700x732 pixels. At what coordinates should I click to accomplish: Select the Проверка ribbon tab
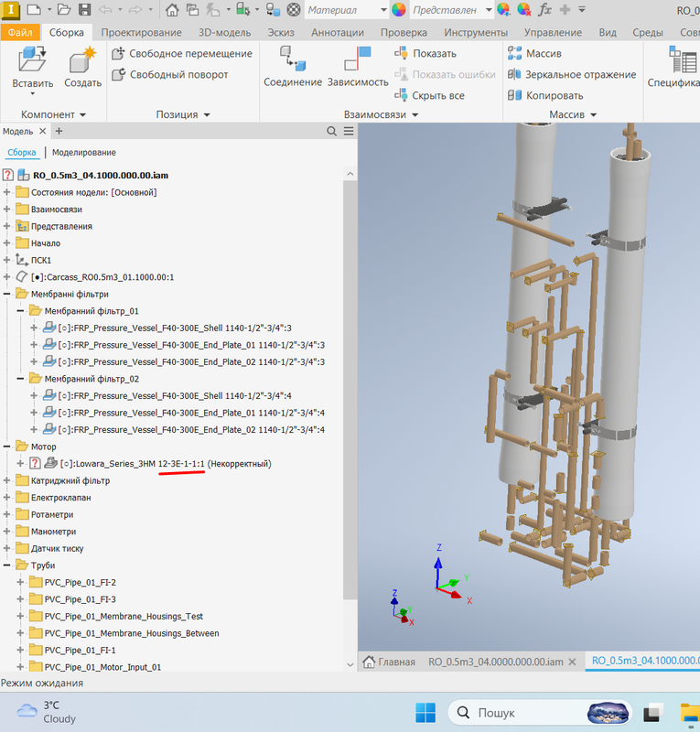404,32
